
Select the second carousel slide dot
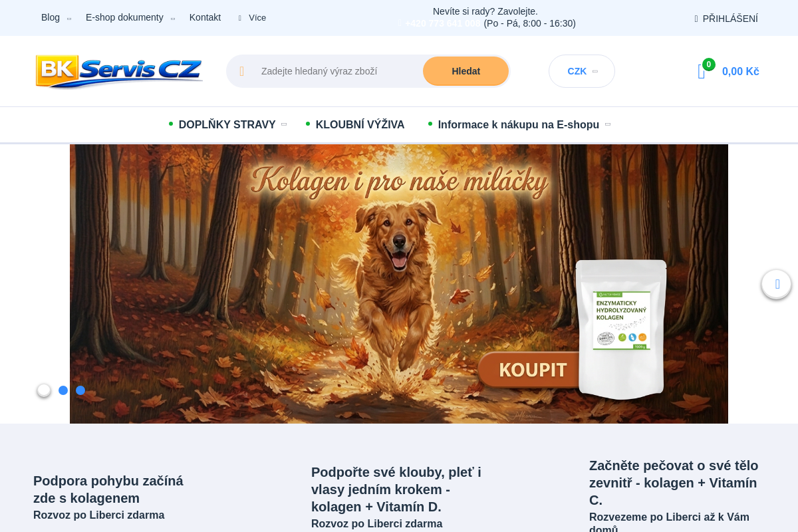[63, 390]
